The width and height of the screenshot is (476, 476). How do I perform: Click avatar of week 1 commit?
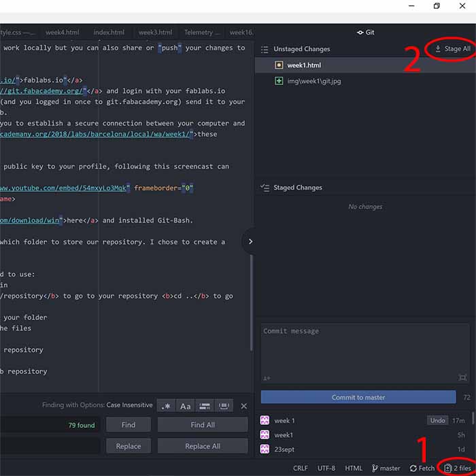[265, 420]
